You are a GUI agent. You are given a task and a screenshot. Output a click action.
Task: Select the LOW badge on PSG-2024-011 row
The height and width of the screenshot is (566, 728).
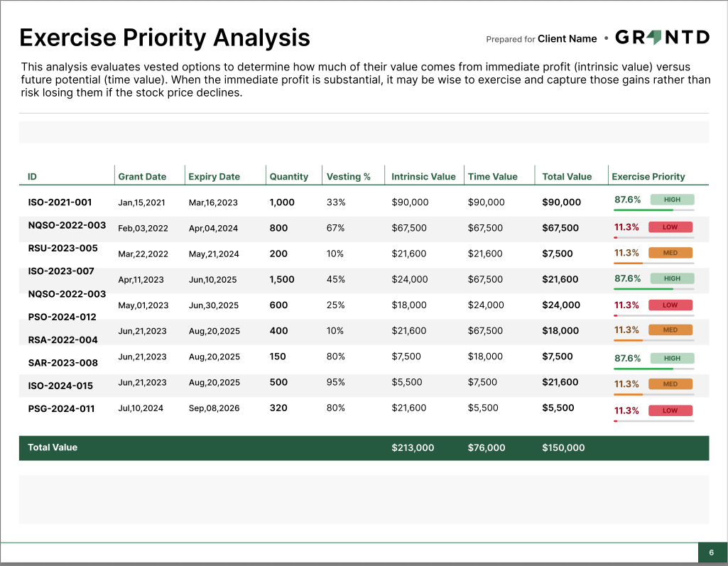coord(670,410)
